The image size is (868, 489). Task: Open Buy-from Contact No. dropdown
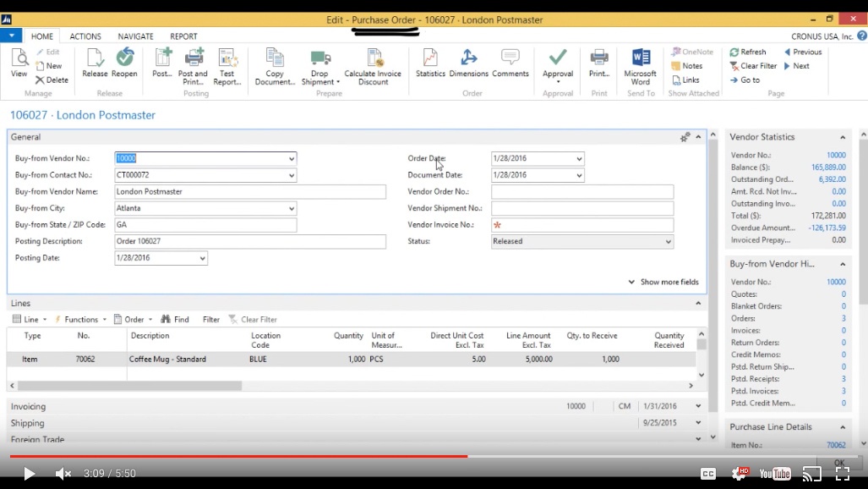click(292, 175)
